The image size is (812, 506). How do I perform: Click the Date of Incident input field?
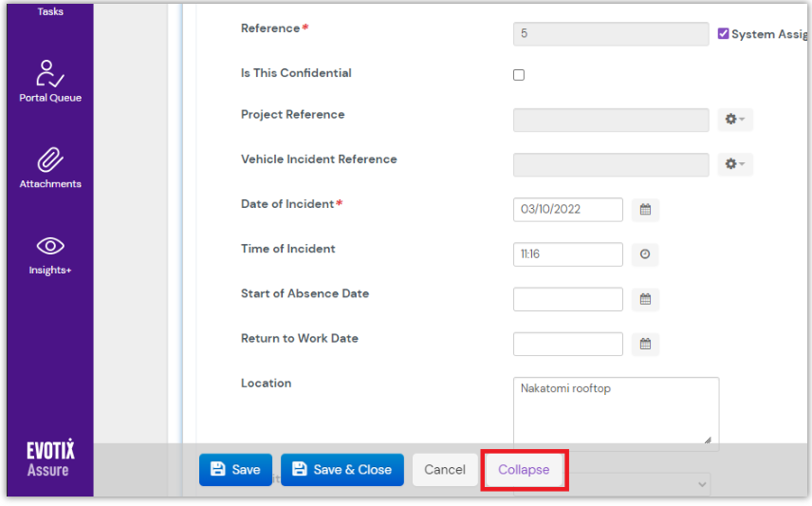(x=567, y=210)
